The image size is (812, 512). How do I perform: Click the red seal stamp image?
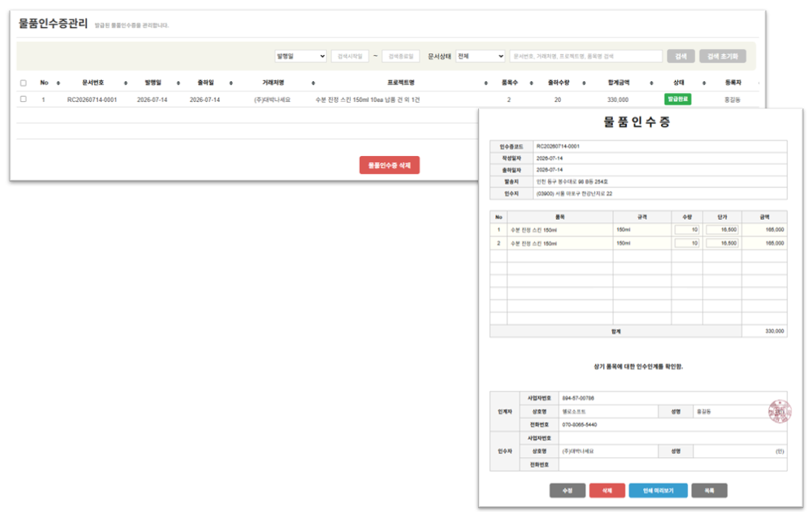(779, 412)
